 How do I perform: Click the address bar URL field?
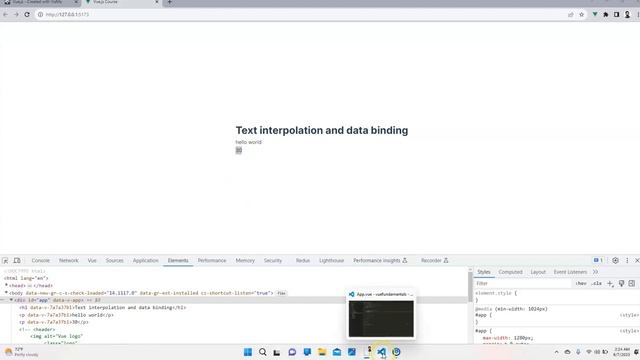point(302,14)
